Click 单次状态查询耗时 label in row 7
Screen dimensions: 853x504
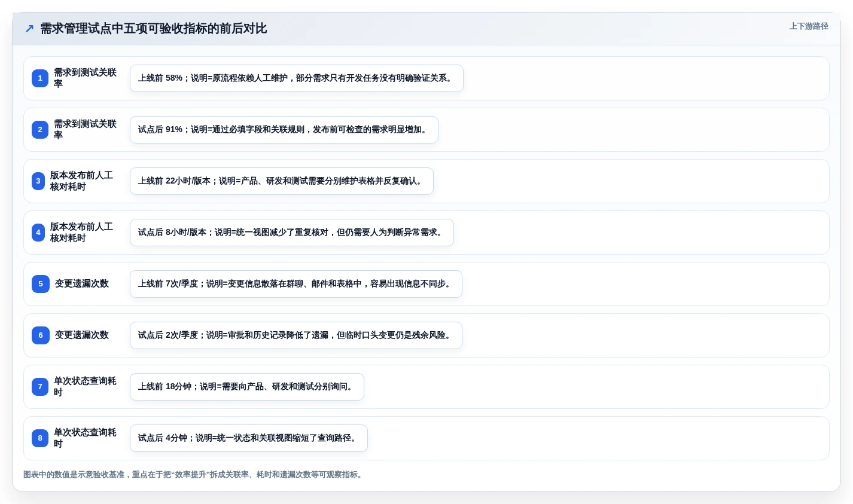86,387
